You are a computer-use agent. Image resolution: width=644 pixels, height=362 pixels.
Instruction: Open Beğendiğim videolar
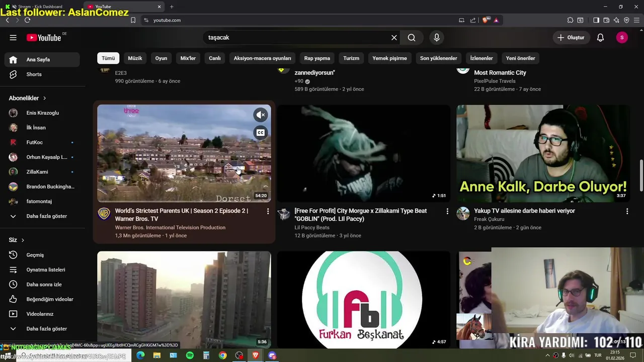pyautogui.click(x=42, y=299)
